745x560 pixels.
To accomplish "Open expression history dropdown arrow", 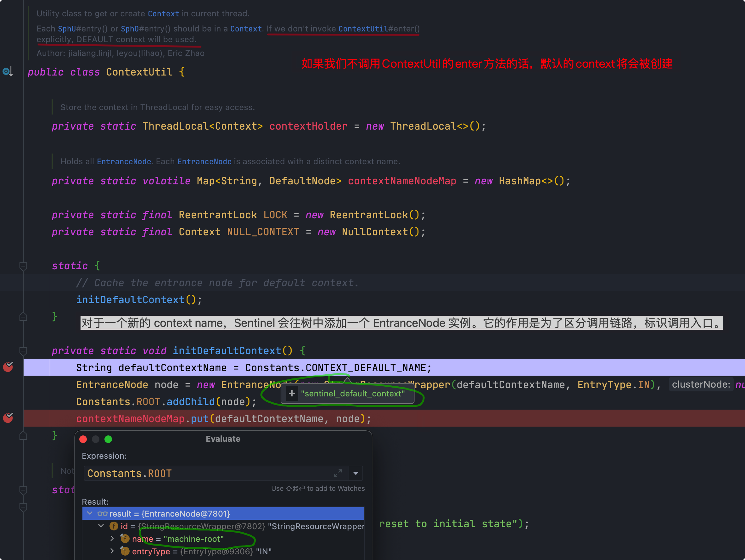I will coord(356,473).
